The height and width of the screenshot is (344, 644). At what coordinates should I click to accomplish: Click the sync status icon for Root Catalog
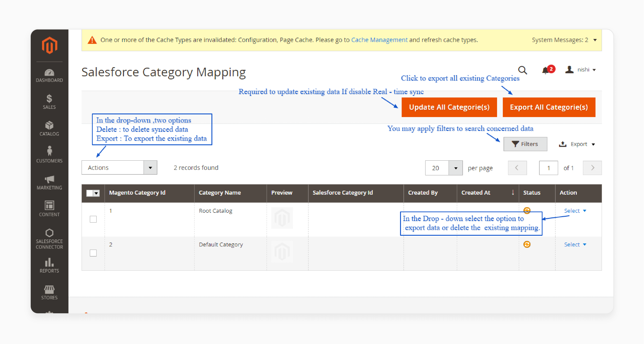coord(527,210)
